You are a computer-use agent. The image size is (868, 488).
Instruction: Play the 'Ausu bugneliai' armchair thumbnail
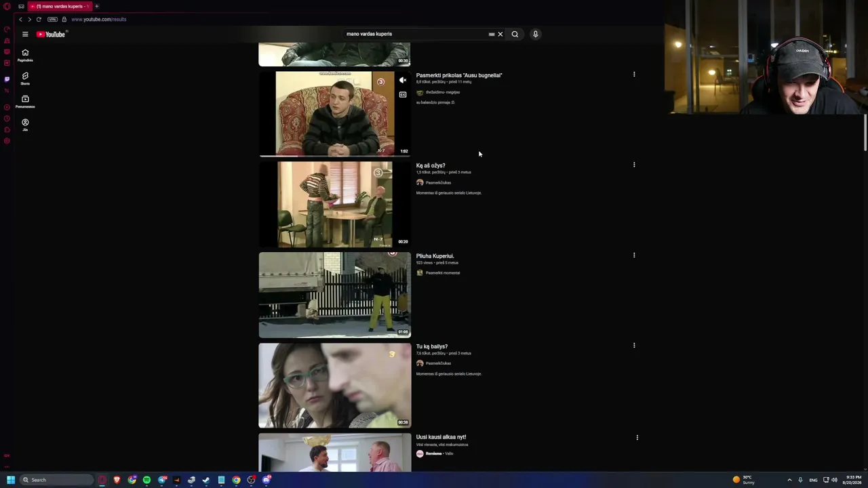pos(334,114)
